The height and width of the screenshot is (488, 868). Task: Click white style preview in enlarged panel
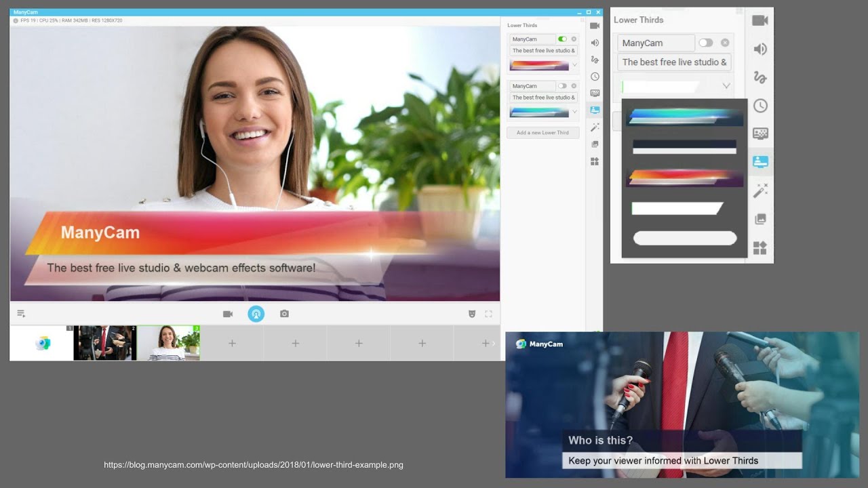660,87
